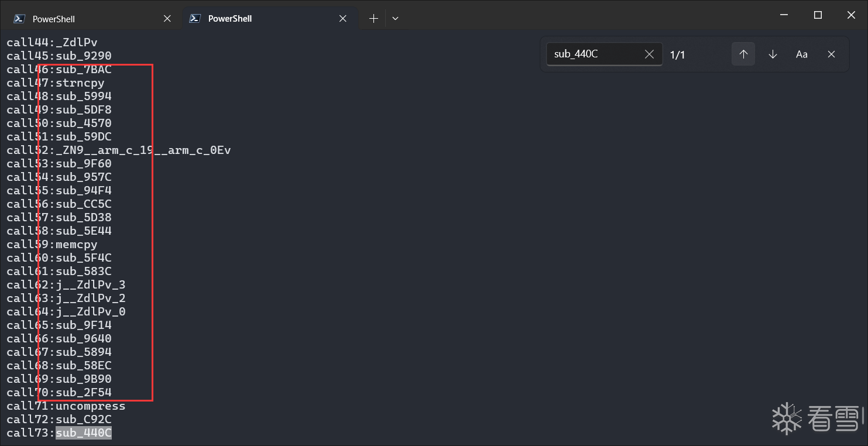Go to previous match with up arrow

click(x=743, y=54)
